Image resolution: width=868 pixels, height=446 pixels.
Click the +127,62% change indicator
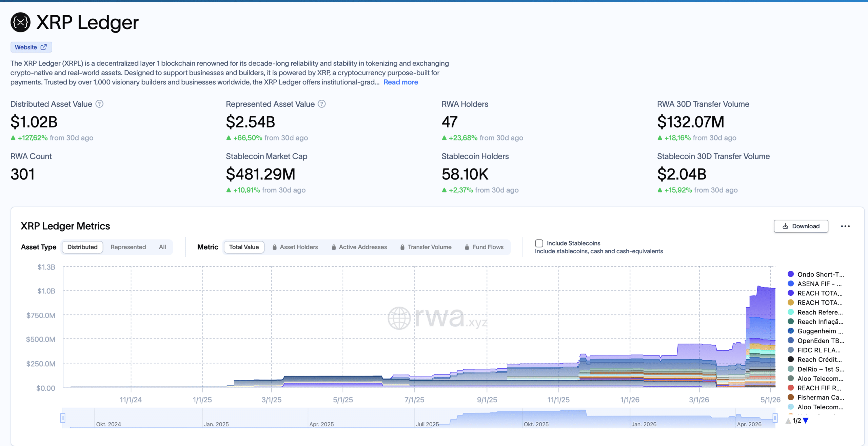point(29,138)
